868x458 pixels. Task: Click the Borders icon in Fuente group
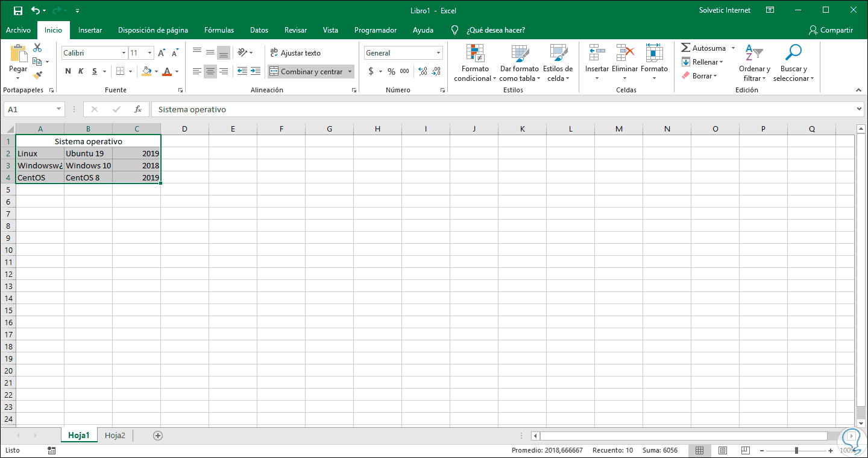pos(120,71)
